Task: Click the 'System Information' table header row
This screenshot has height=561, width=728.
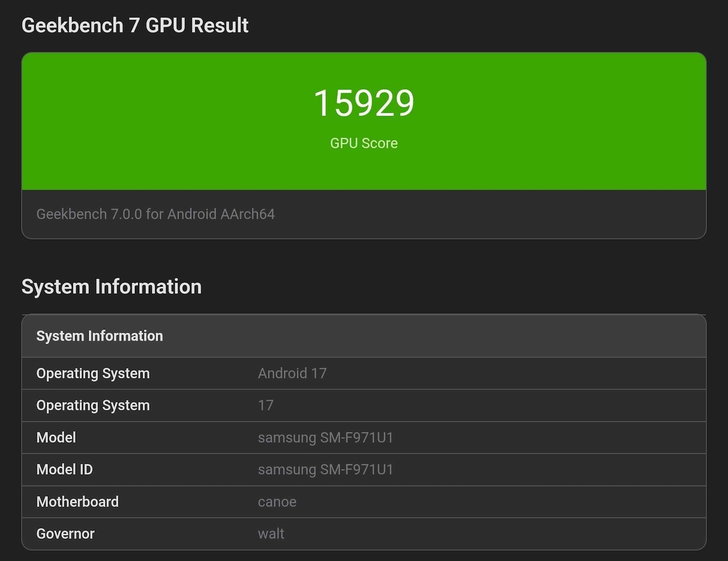Action: tap(364, 336)
